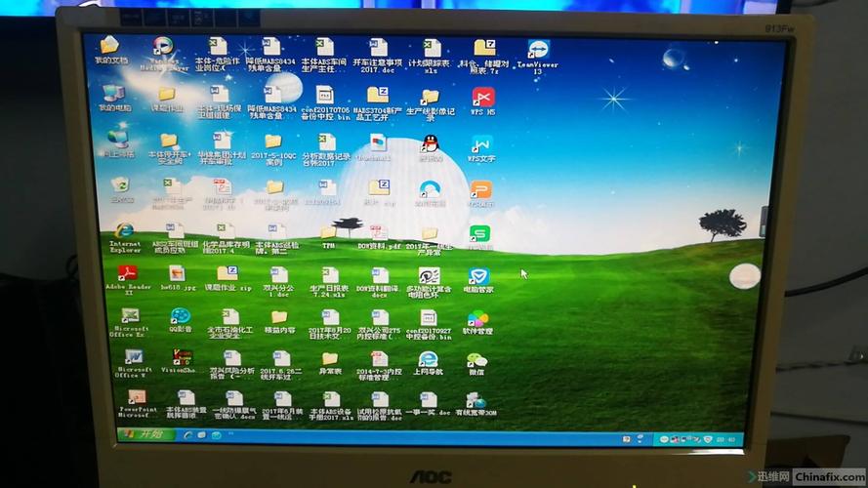868x488 pixels.
Task: Click the clock in the system tray
Action: 725,440
